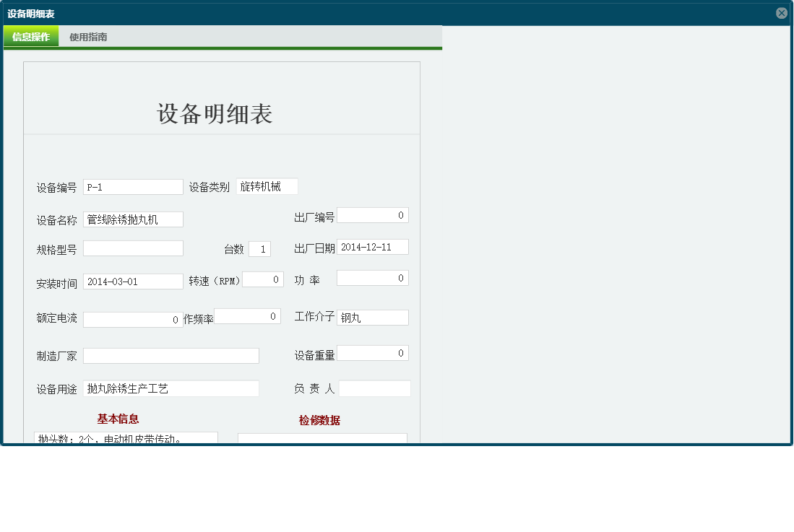794x532 pixels.
Task: Select the 额定电流 input field
Action: tap(133, 318)
